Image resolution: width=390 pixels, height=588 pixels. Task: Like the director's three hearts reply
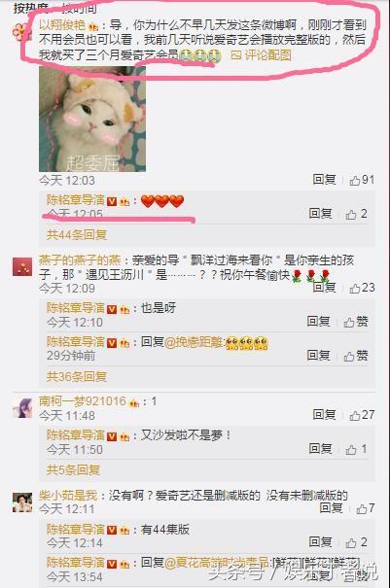[356, 214]
